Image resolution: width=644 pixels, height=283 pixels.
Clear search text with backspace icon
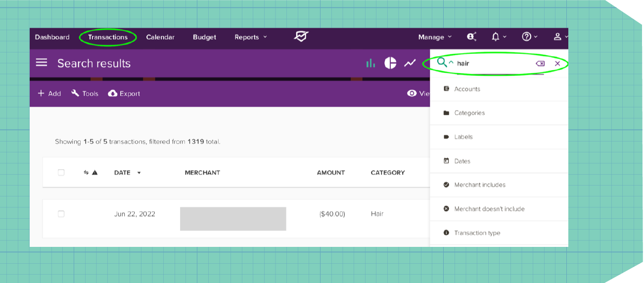pos(540,63)
